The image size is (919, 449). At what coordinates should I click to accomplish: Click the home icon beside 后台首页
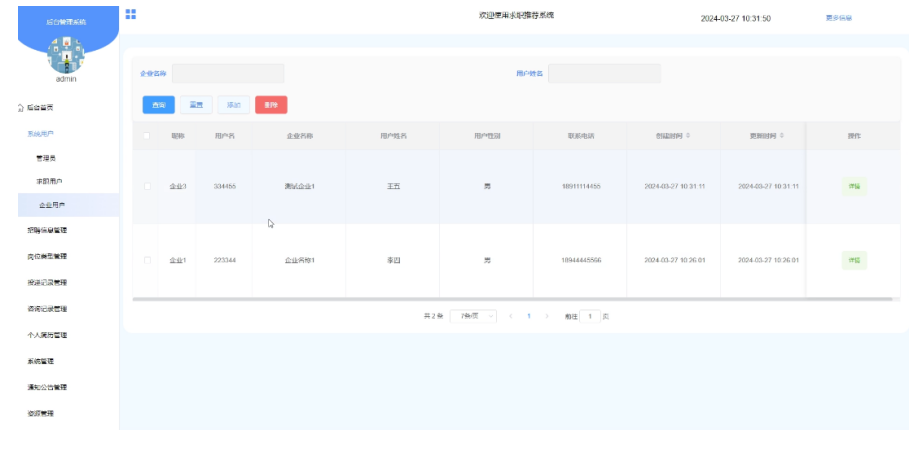click(x=21, y=107)
